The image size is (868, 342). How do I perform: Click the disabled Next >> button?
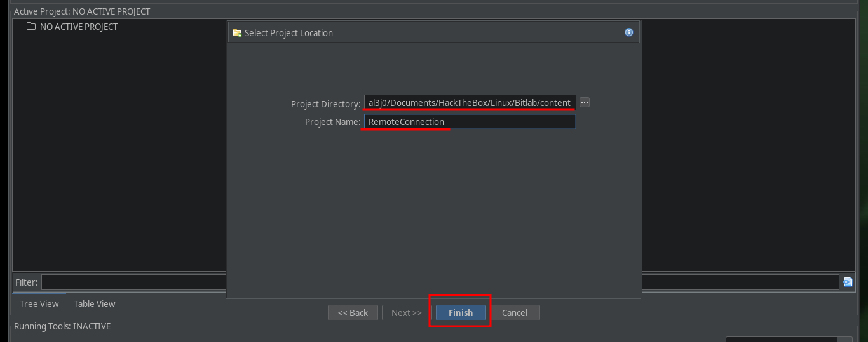(407, 313)
